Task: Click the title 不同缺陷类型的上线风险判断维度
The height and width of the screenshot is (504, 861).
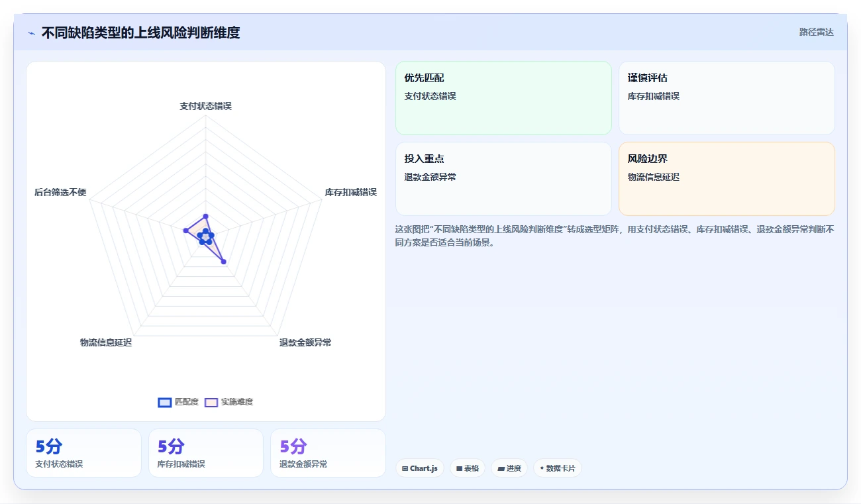Action: [x=140, y=32]
